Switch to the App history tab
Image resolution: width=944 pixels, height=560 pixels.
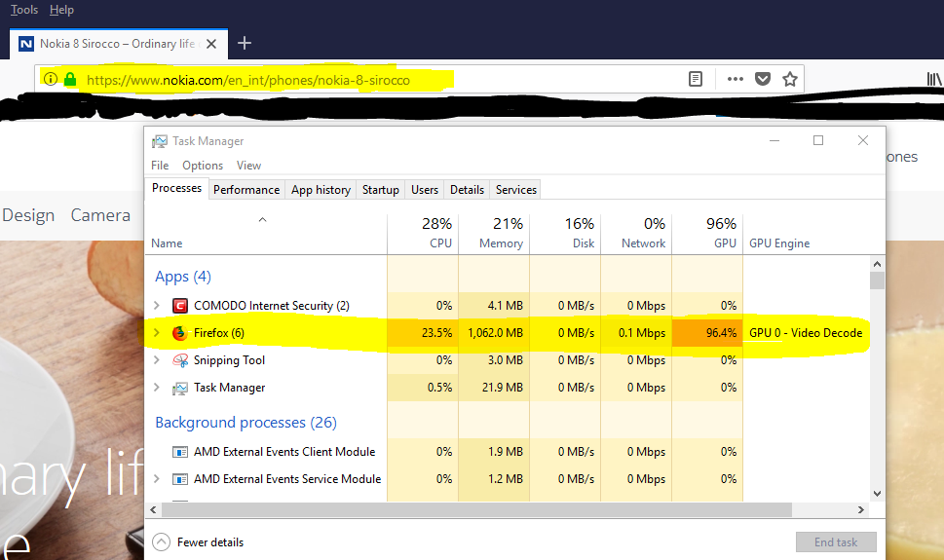coord(321,190)
